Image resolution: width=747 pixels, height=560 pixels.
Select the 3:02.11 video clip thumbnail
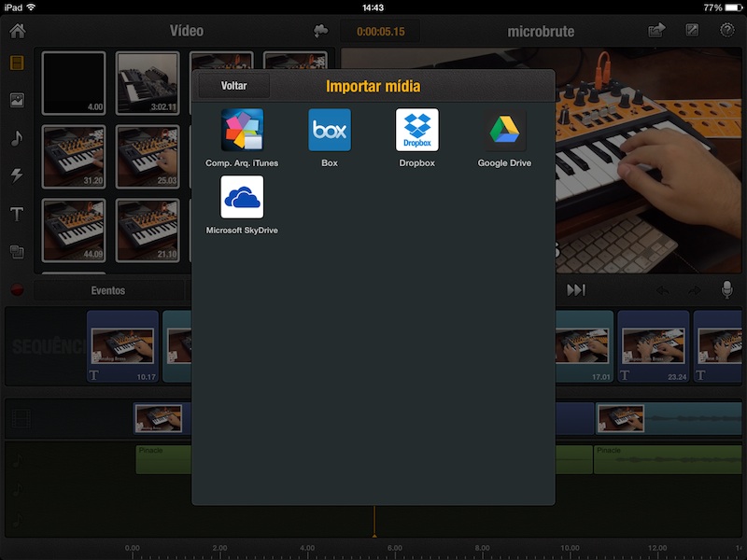point(148,83)
